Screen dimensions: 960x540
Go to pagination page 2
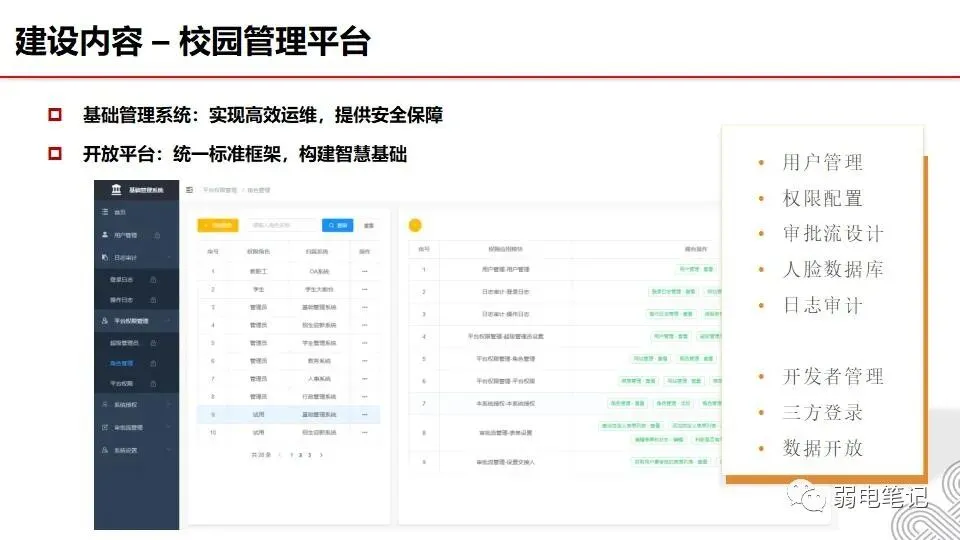(301, 455)
